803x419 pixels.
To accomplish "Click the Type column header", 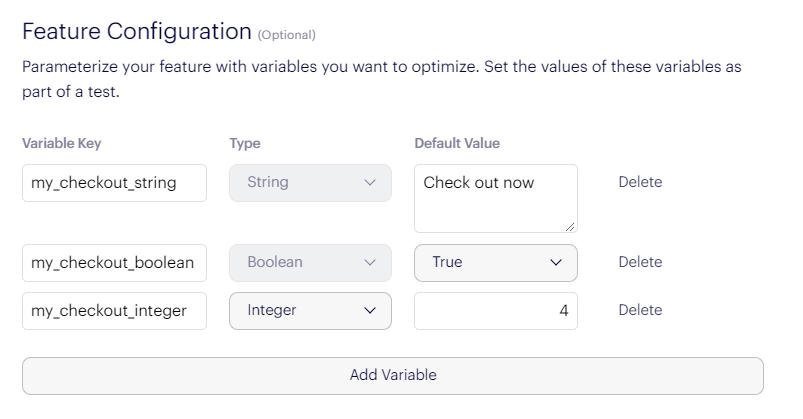I will [x=245, y=143].
